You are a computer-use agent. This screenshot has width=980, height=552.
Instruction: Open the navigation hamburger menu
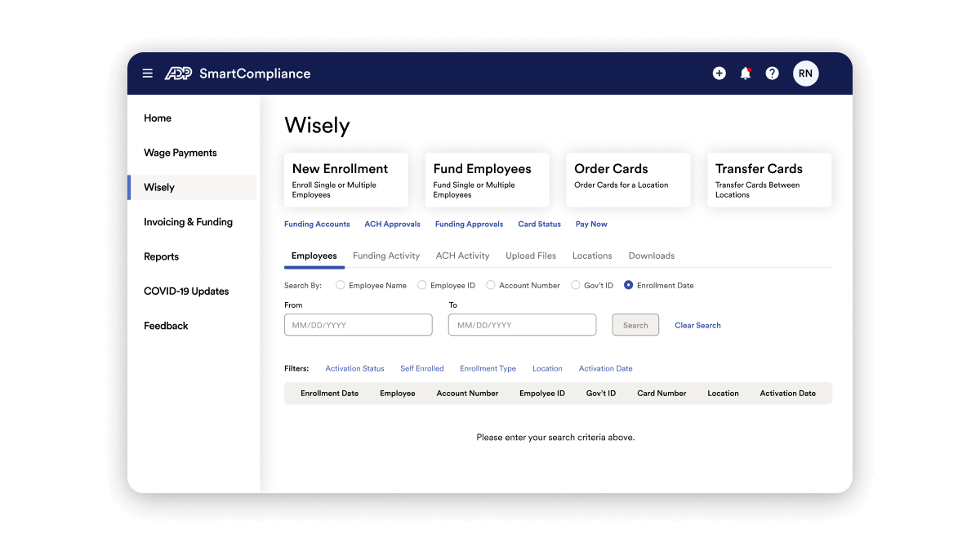point(147,73)
